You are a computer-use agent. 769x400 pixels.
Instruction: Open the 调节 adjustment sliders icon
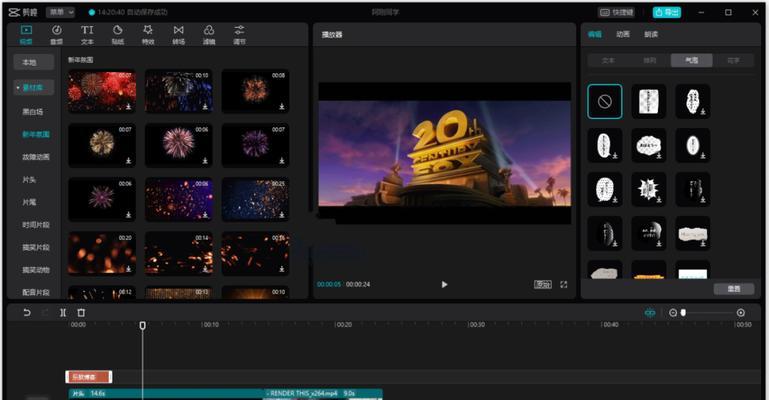point(239,34)
